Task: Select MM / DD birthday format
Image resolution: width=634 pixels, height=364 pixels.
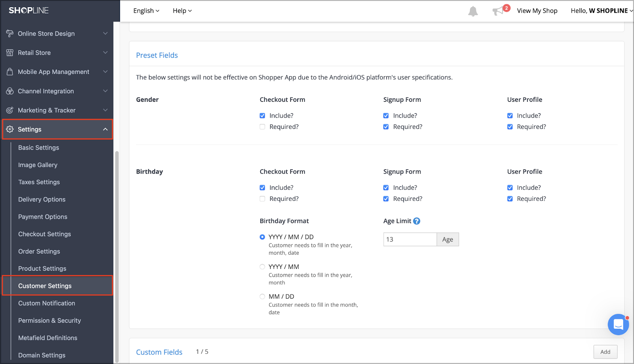Action: pos(262,296)
